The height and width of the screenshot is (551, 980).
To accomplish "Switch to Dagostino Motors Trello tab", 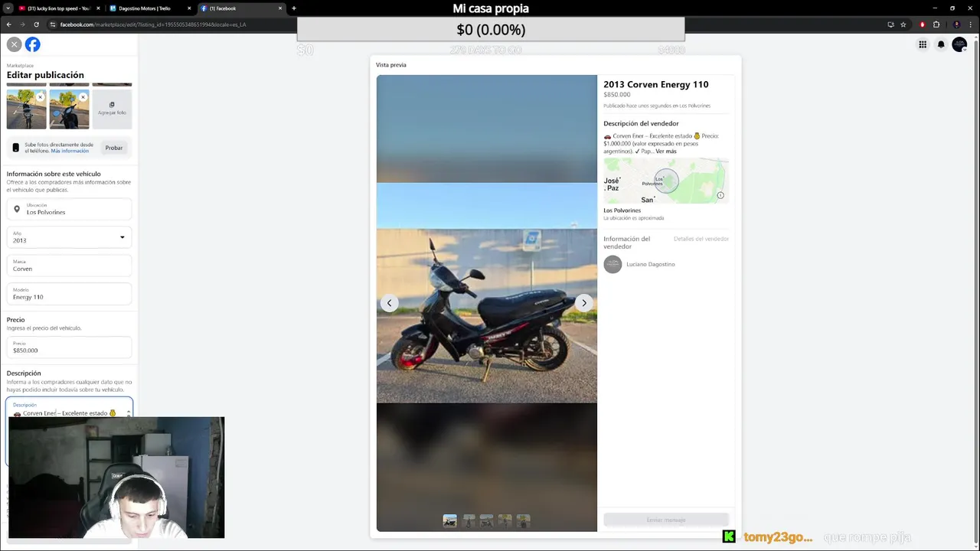I will tap(145, 8).
